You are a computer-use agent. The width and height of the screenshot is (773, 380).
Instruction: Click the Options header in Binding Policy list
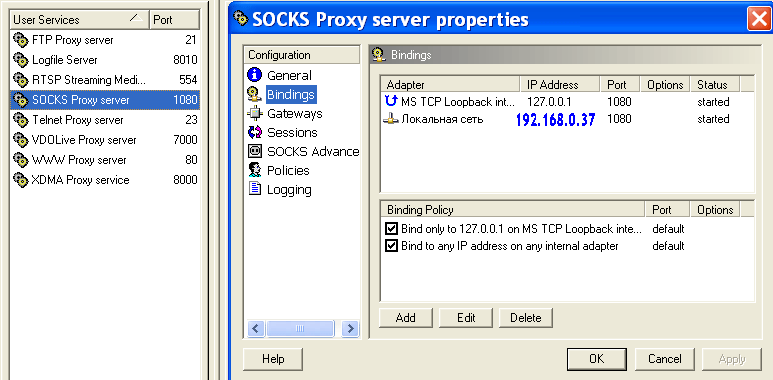point(716,209)
